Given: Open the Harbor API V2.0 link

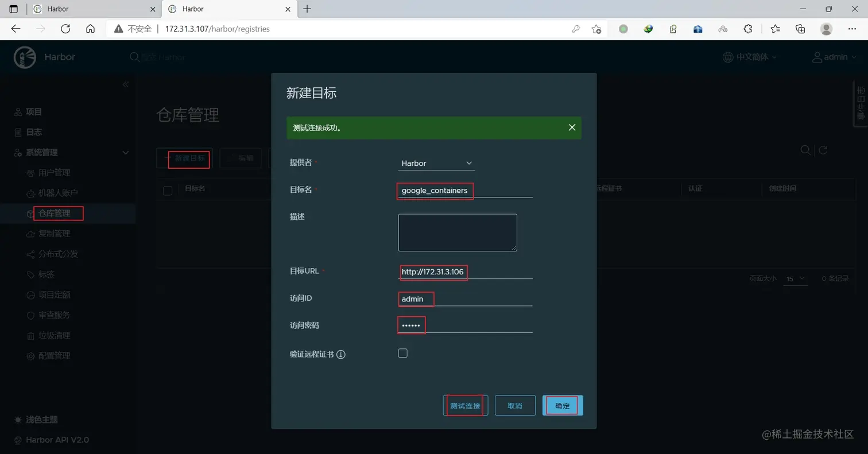Looking at the screenshot, I should pyautogui.click(x=57, y=440).
